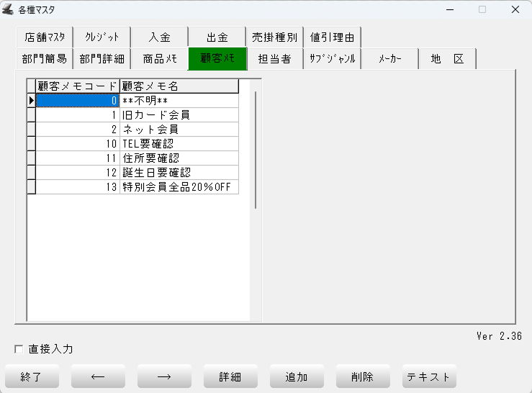Image resolution: width=532 pixels, height=393 pixels.
Task: Enable the 直接入力 checkbox
Action: pos(19,350)
